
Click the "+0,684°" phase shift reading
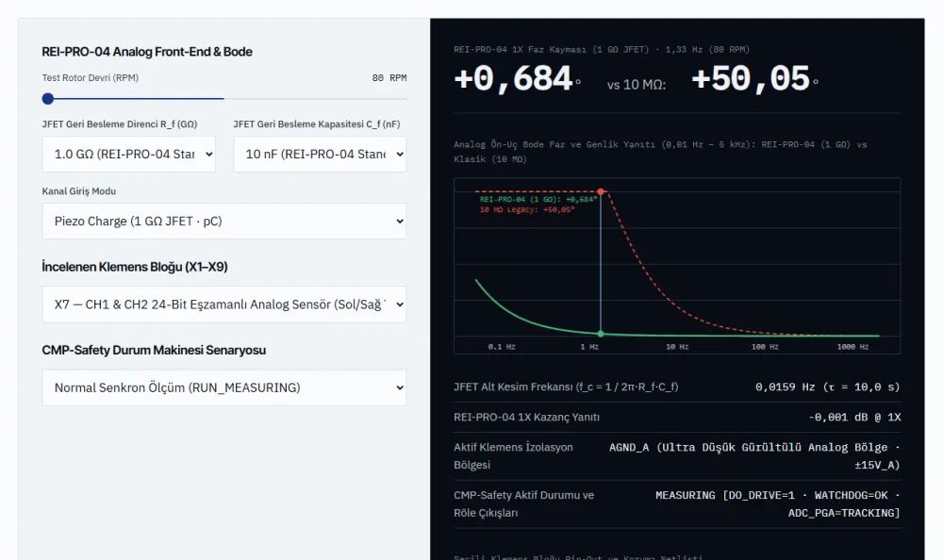click(518, 79)
